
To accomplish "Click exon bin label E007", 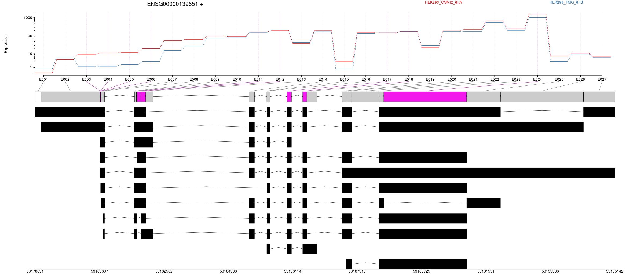I will click(x=172, y=79).
